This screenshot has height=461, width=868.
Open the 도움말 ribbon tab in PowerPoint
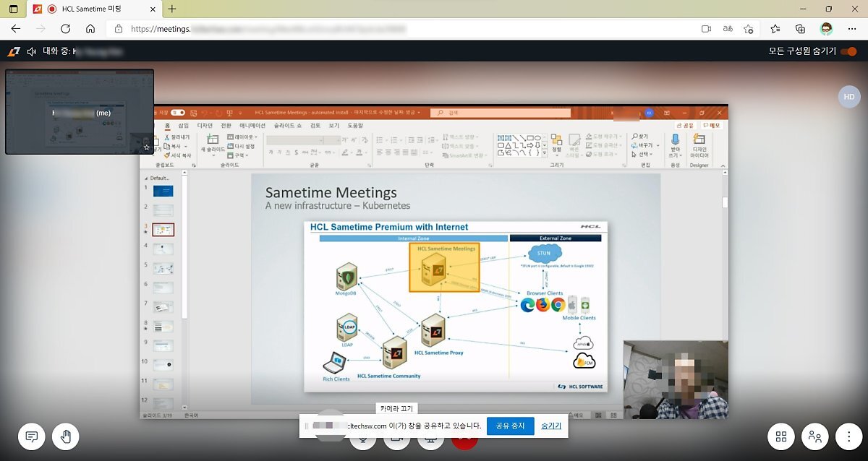355,126
